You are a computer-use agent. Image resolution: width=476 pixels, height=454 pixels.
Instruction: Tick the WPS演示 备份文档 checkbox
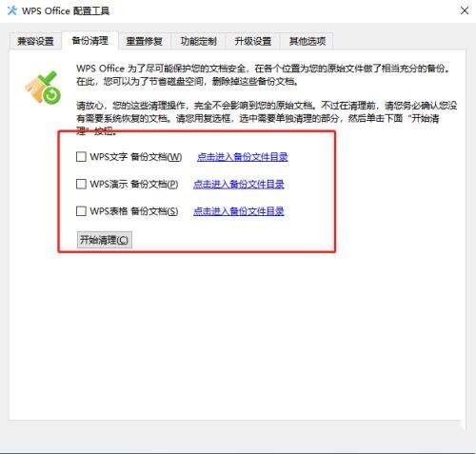pyautogui.click(x=81, y=184)
